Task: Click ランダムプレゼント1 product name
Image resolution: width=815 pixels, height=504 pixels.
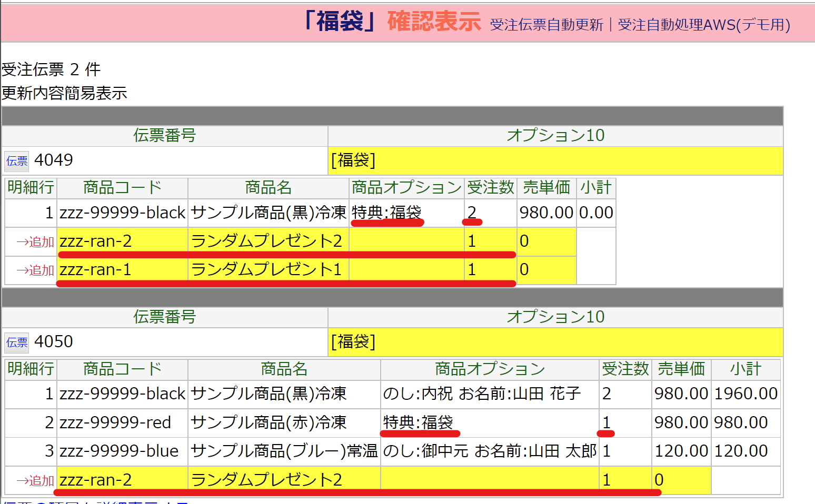Action: pyautogui.click(x=266, y=270)
